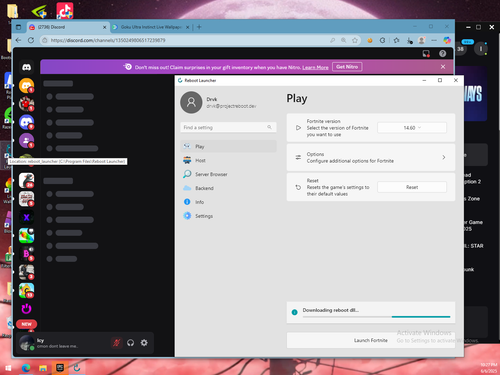Open the purple X server icon in Discord
The image size is (500, 375).
[26, 217]
